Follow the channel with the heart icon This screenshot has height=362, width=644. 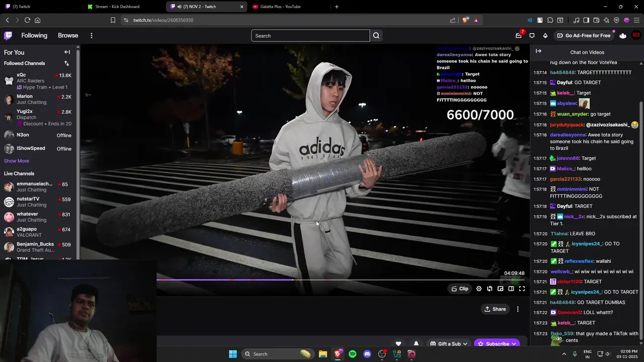pyautogui.click(x=398, y=344)
